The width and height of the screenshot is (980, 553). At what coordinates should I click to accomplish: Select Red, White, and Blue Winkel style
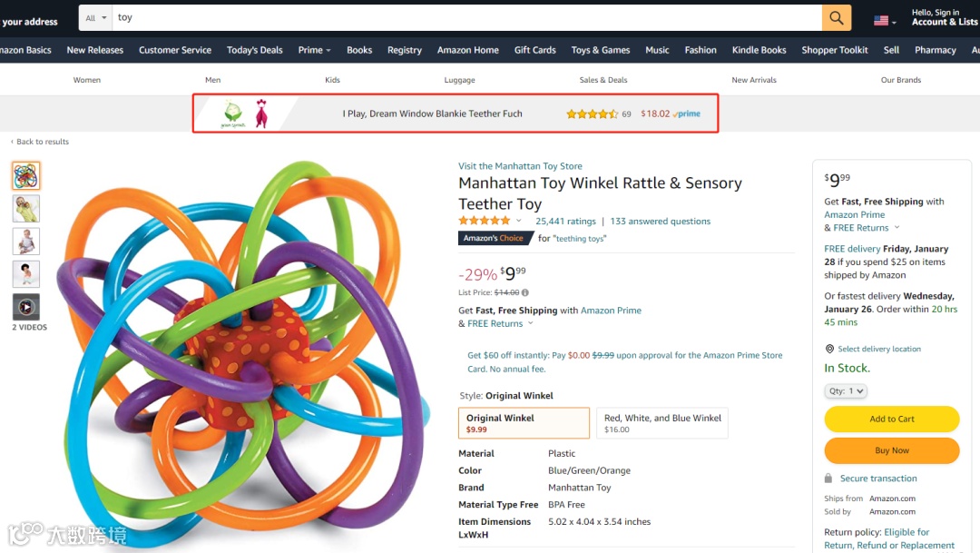[x=661, y=423]
